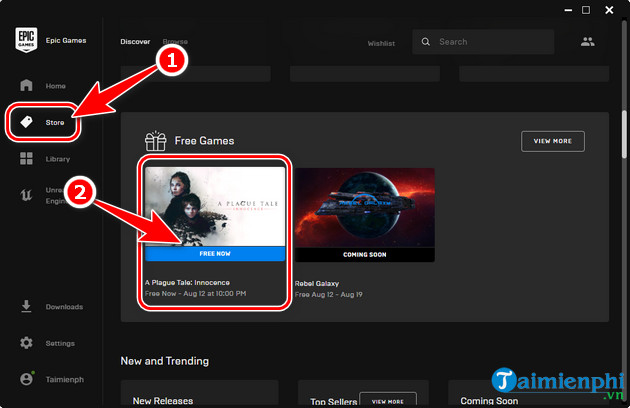Open Settings gear icon
Image resolution: width=630 pixels, height=408 pixels.
(x=27, y=343)
